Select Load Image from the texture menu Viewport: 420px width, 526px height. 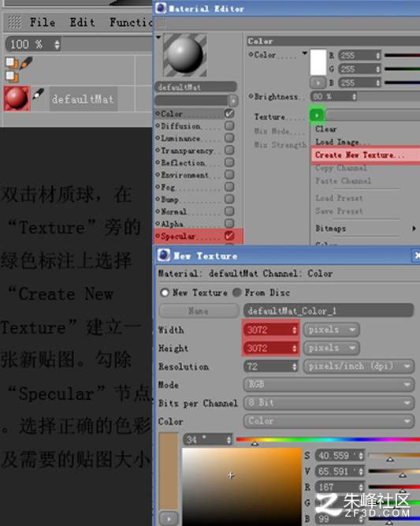point(342,142)
